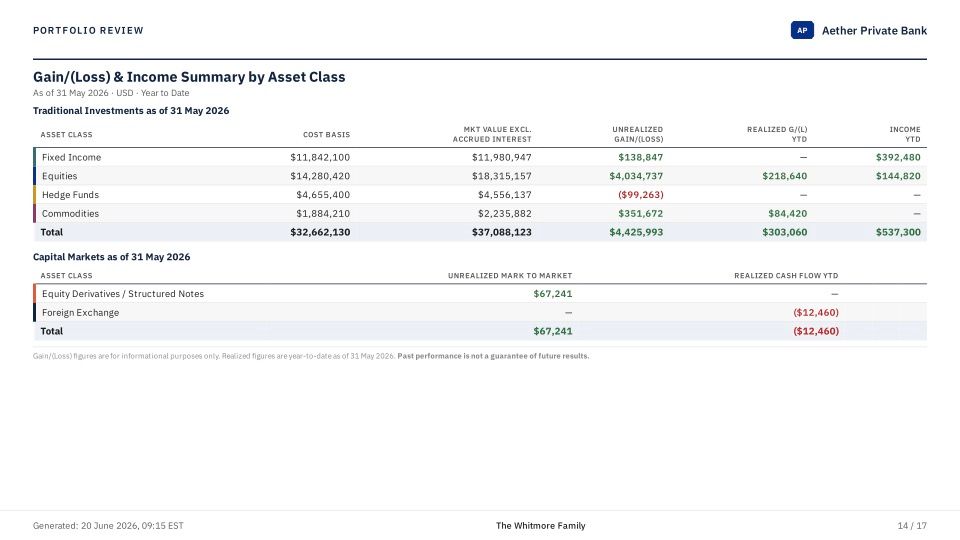This screenshot has height=540, width=960.
Task: Click the Realized Cash Flow YTD header
Action: [x=786, y=276]
